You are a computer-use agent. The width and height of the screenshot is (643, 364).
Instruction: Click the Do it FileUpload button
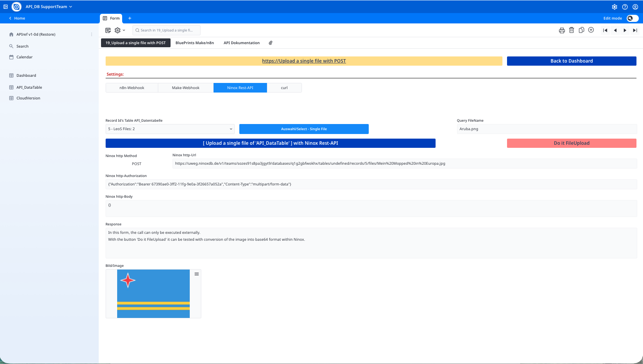(571, 143)
